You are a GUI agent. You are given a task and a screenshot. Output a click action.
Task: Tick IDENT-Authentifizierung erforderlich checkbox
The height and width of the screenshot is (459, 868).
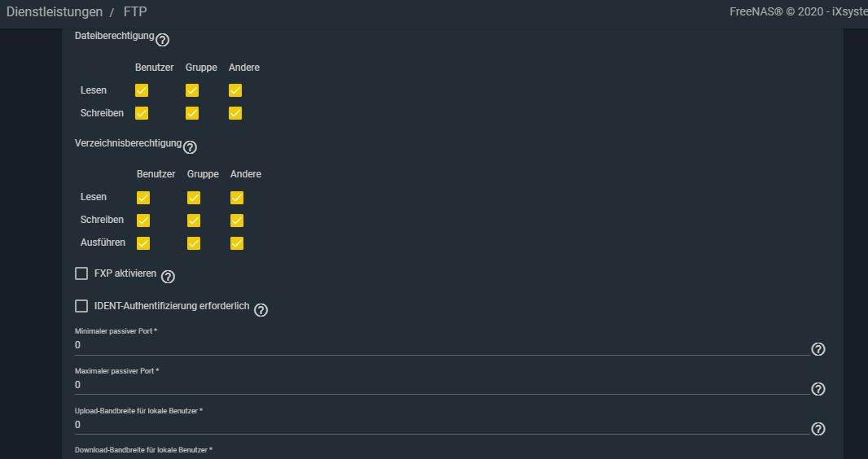[x=81, y=306]
